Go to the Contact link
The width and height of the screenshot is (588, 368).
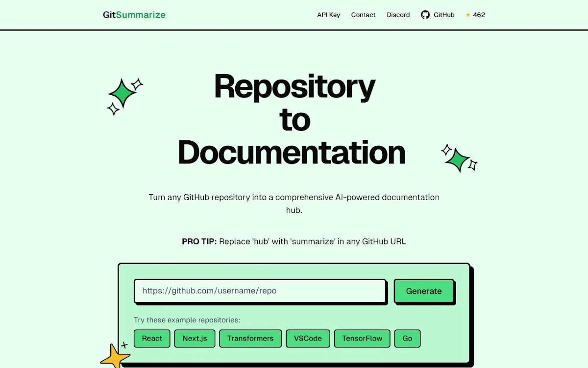pyautogui.click(x=363, y=15)
